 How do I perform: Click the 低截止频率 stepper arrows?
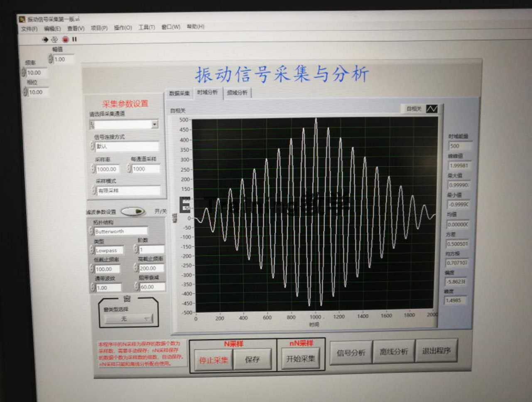[92, 268]
